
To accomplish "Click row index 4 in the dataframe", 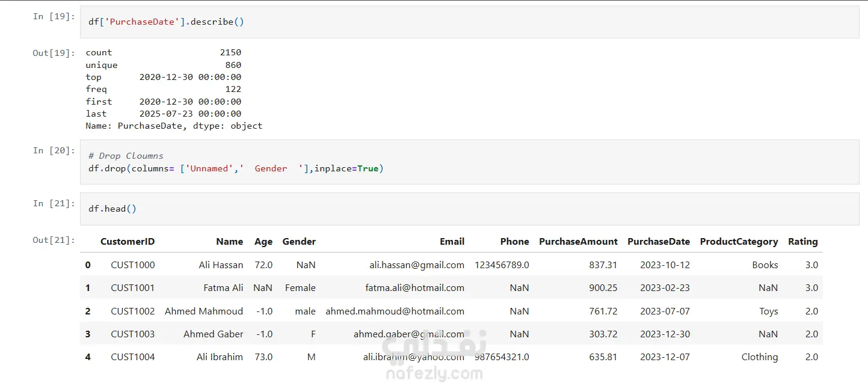I will [88, 357].
